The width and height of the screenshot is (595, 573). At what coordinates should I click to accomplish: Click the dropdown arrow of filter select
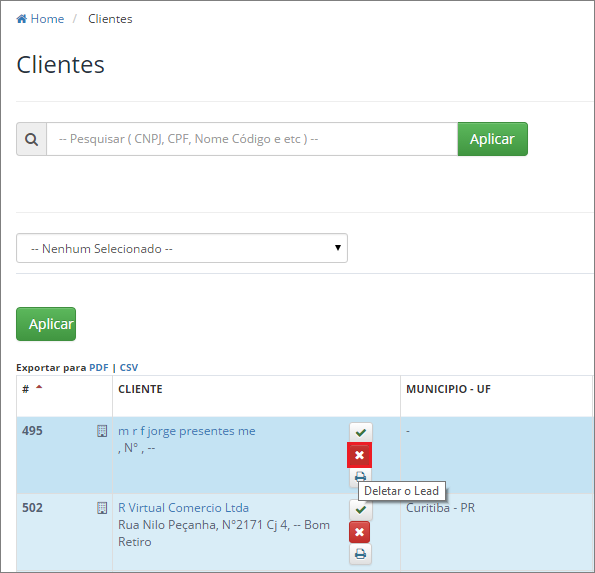coord(338,248)
